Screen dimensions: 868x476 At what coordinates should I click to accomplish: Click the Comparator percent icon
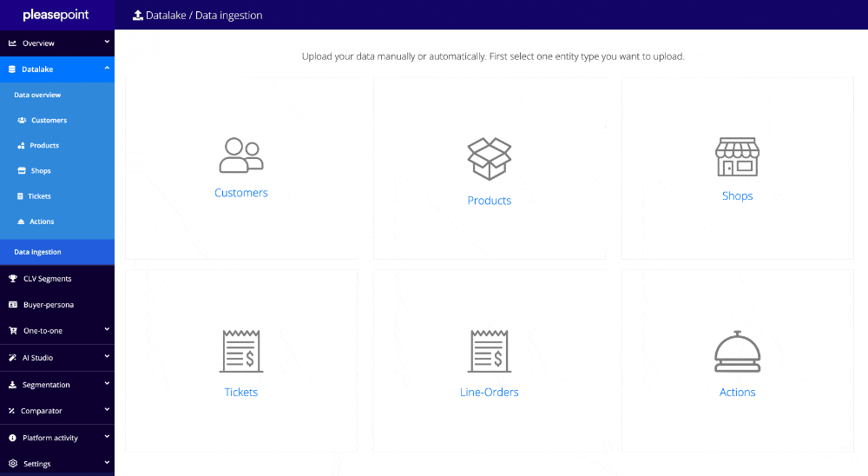click(11, 411)
